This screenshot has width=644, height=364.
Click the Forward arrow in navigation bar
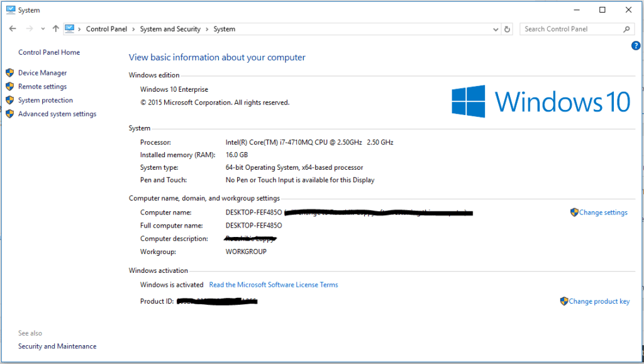point(29,29)
